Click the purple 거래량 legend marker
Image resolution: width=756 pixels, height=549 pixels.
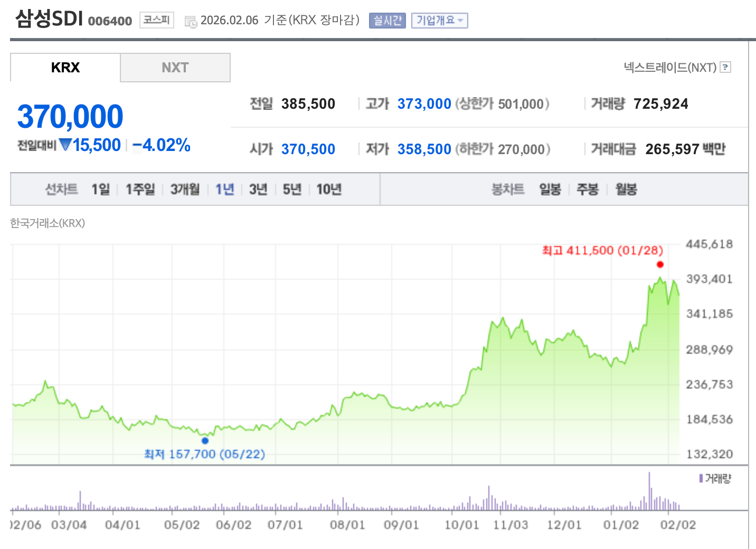701,478
